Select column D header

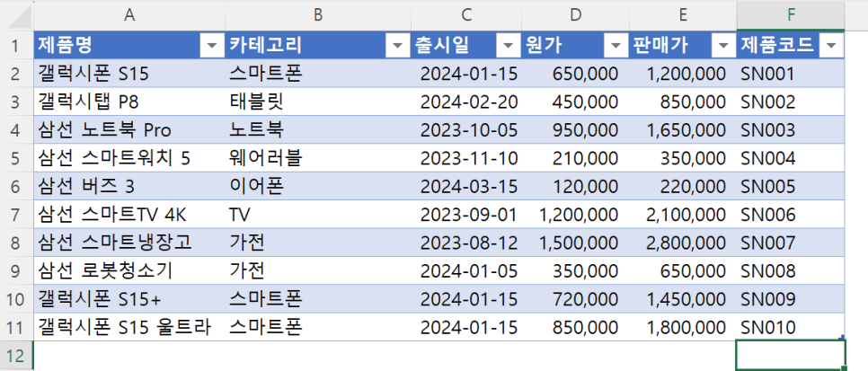pyautogui.click(x=576, y=15)
